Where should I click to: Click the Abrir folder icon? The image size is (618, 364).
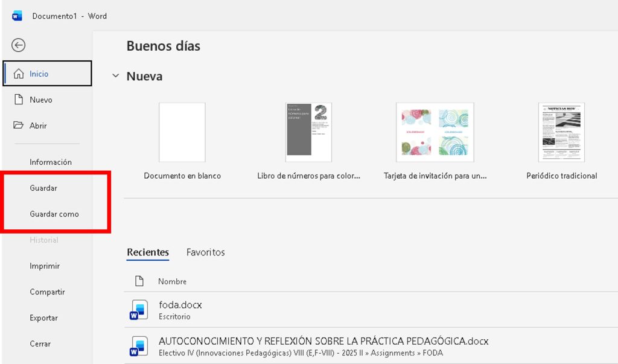click(19, 126)
